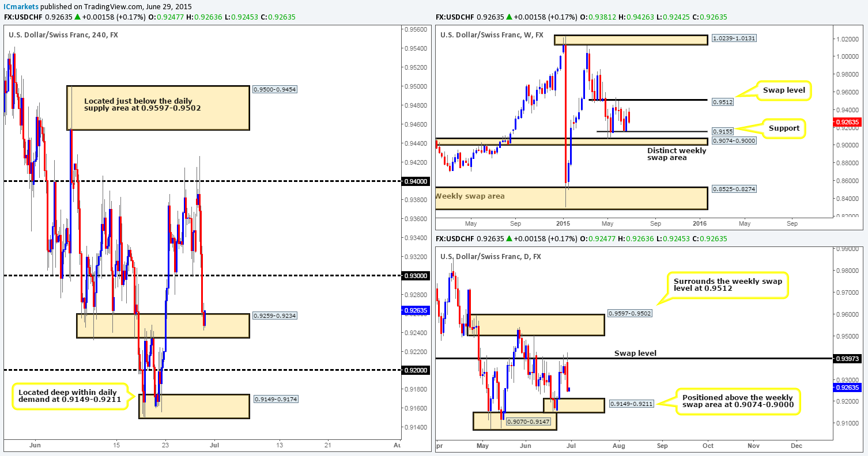This screenshot has width=868, height=456.
Task: Select the 0.9070-0.9147 daily zone label
Action: pyautogui.click(x=528, y=422)
